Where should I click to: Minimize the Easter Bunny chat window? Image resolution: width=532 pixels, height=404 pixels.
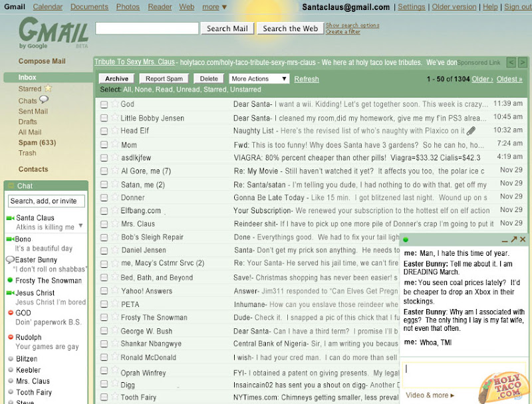[x=505, y=241]
